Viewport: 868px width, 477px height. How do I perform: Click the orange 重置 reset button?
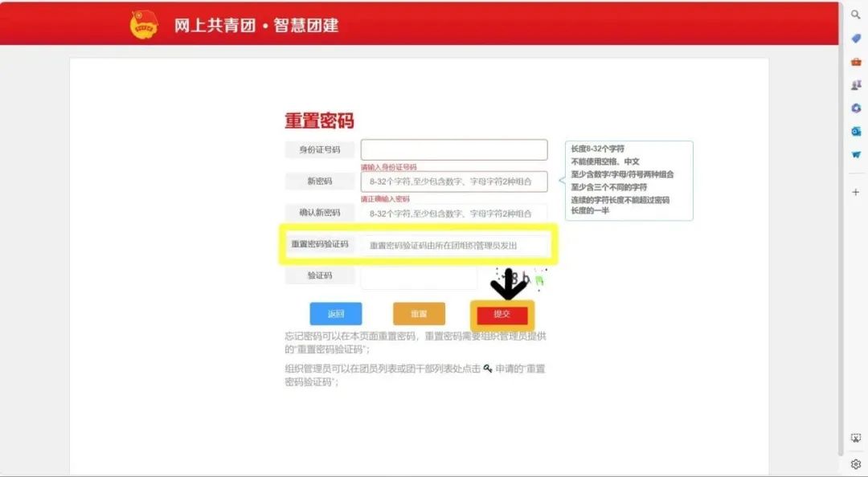(419, 314)
